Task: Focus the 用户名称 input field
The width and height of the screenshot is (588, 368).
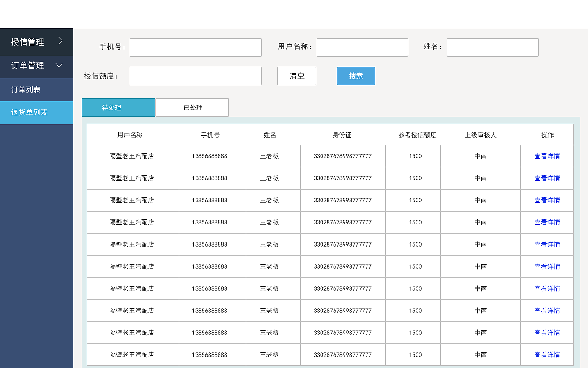Action: tap(362, 47)
